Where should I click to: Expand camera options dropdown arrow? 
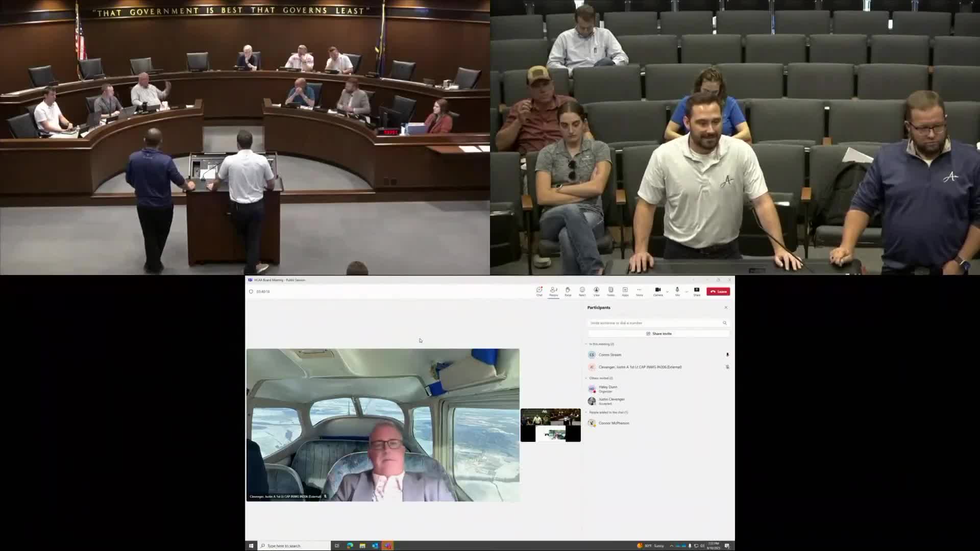click(x=667, y=292)
